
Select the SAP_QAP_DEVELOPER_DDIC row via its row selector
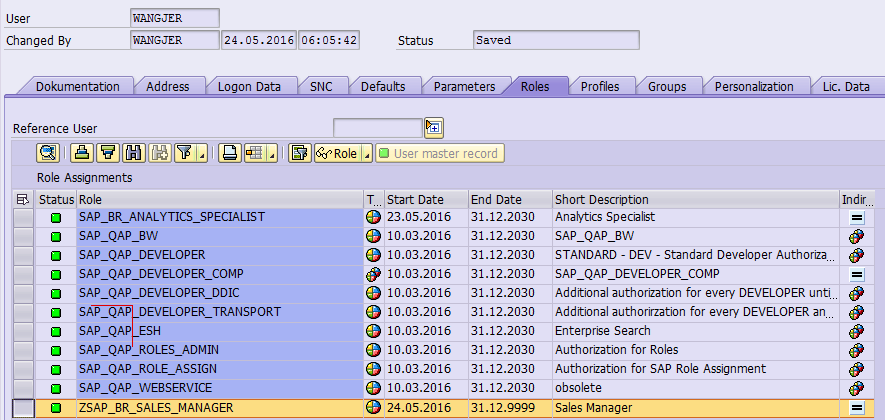24,294
